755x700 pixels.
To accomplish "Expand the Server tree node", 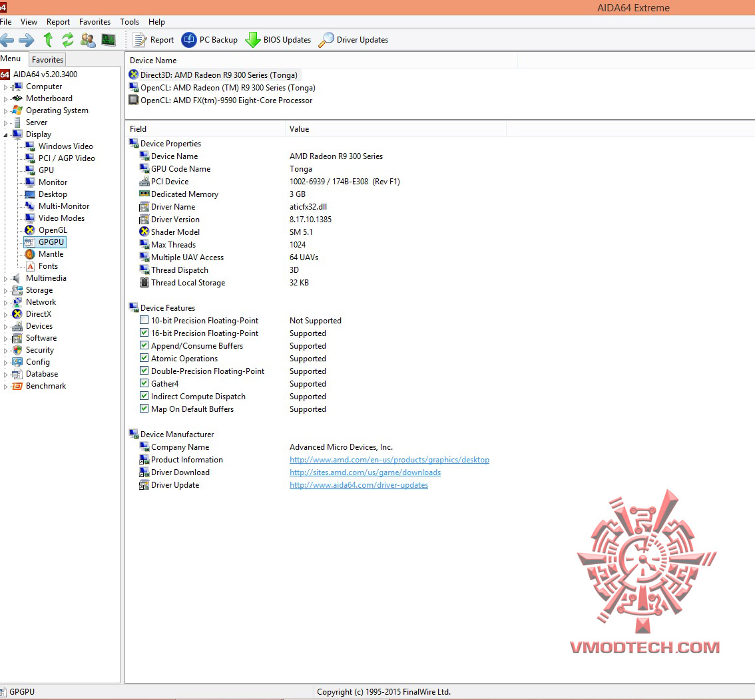I will 6,123.
